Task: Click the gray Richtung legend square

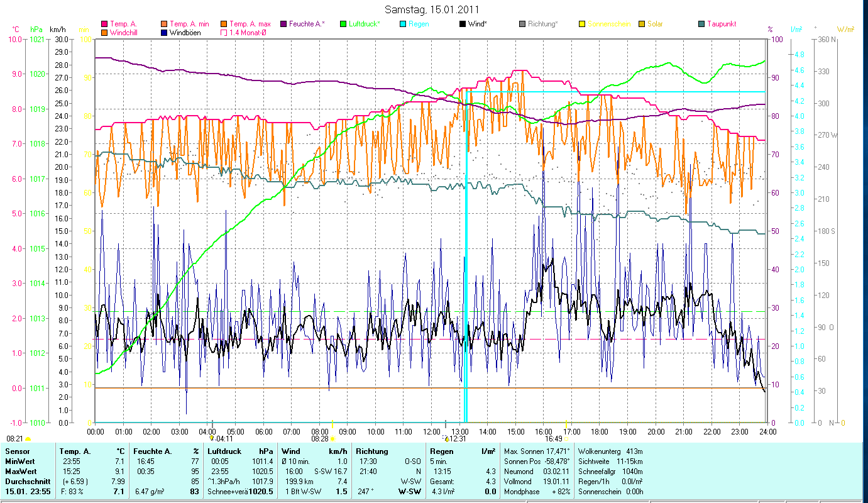Action: pyautogui.click(x=522, y=24)
